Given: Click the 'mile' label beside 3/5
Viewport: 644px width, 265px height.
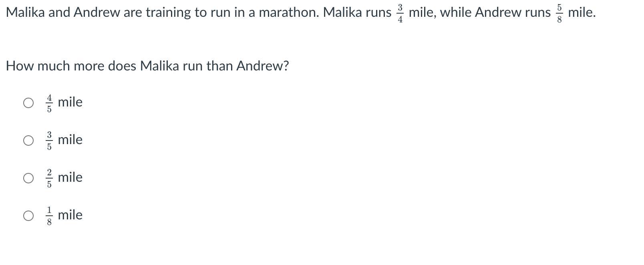Looking at the screenshot, I should tap(70, 140).
